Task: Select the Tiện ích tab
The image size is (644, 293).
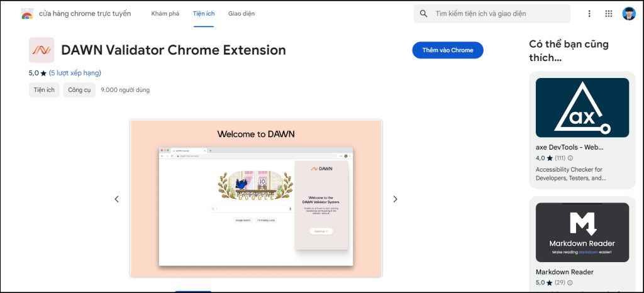Action: 203,14
